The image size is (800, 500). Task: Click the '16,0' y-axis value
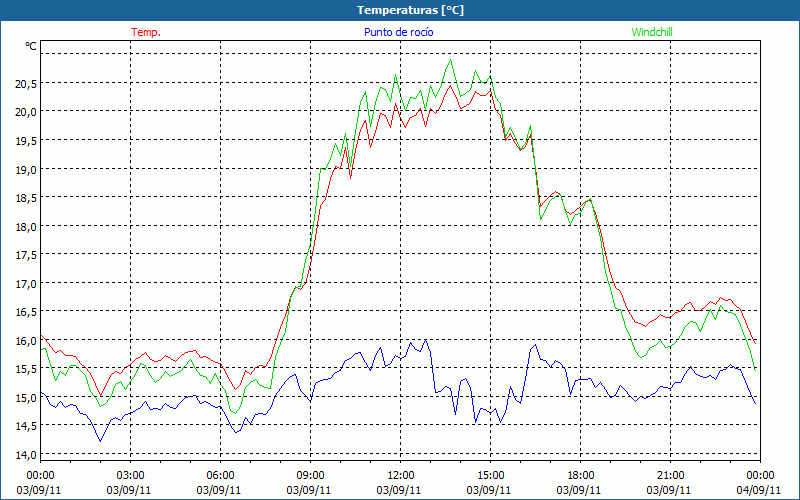tap(26, 341)
